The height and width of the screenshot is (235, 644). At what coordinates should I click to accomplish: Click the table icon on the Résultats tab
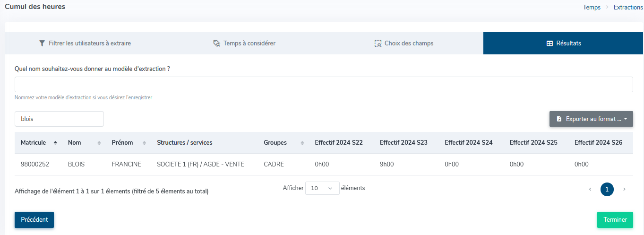(x=550, y=44)
